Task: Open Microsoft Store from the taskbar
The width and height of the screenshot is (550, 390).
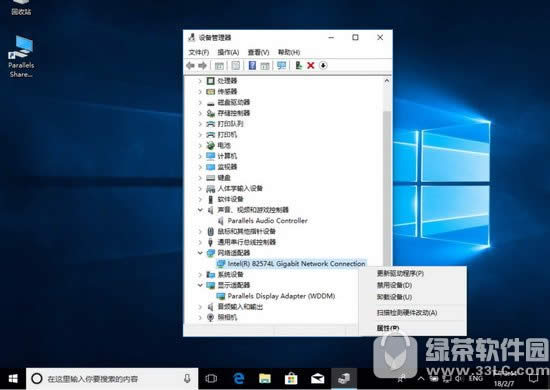Action: pyautogui.click(x=291, y=379)
